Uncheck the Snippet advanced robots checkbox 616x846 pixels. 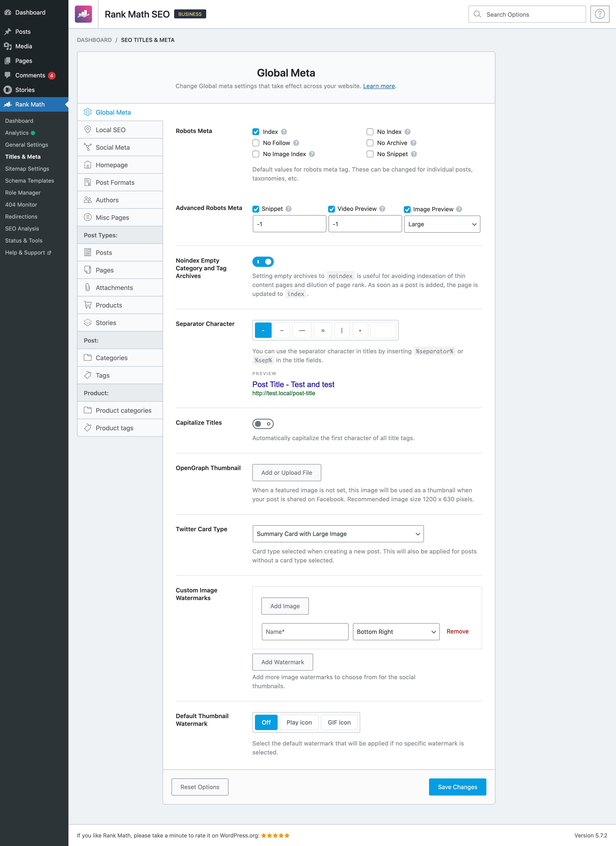pyautogui.click(x=256, y=209)
